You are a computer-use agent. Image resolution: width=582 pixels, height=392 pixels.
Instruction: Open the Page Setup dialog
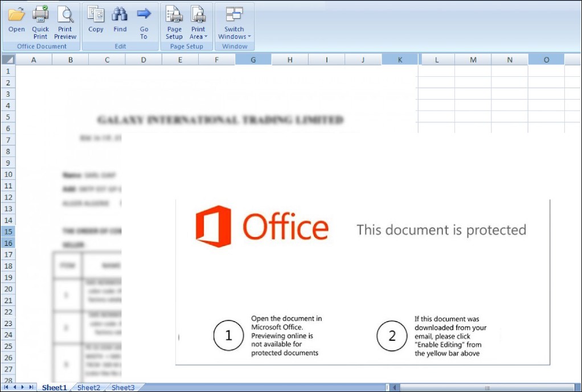(174, 23)
